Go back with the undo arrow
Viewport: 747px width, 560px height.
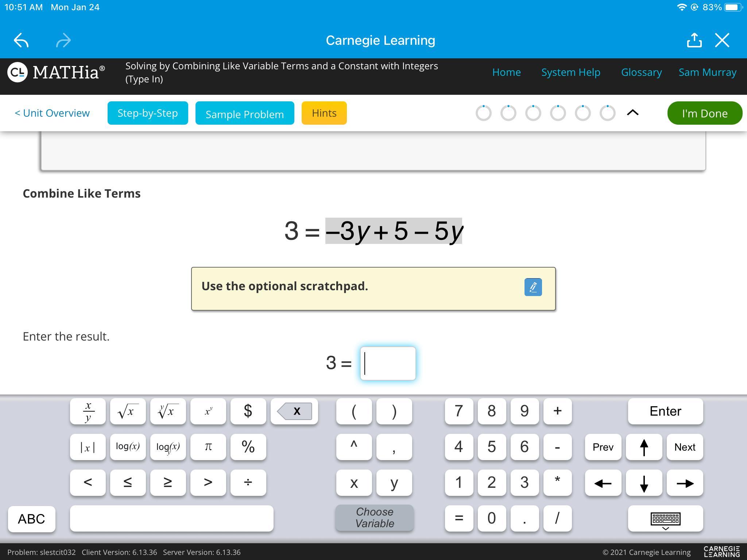point(21,40)
